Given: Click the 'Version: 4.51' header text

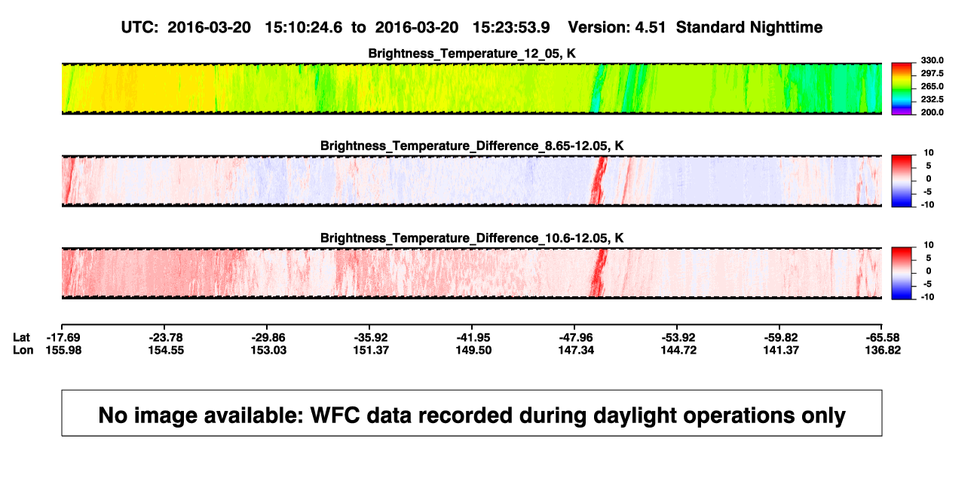Looking at the screenshot, I should pyautogui.click(x=617, y=28).
